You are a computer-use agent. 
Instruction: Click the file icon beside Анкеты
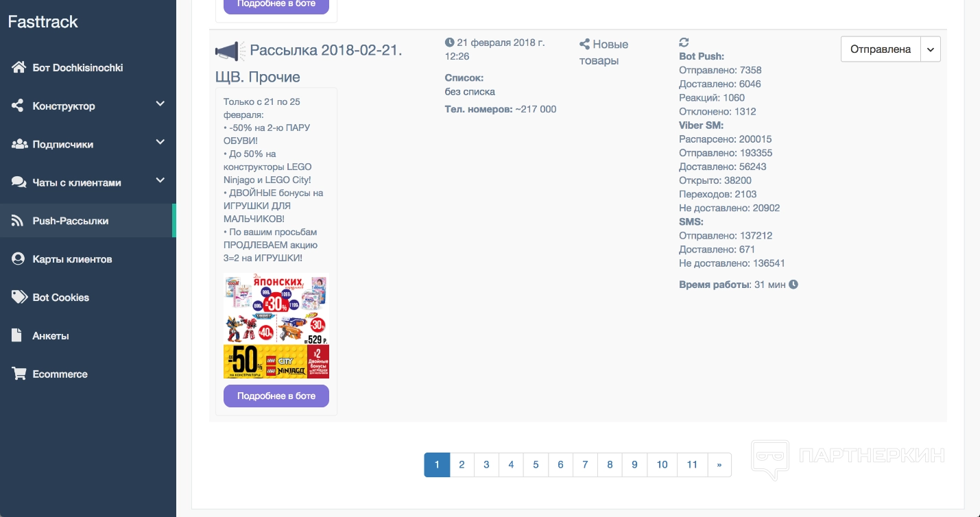[17, 336]
